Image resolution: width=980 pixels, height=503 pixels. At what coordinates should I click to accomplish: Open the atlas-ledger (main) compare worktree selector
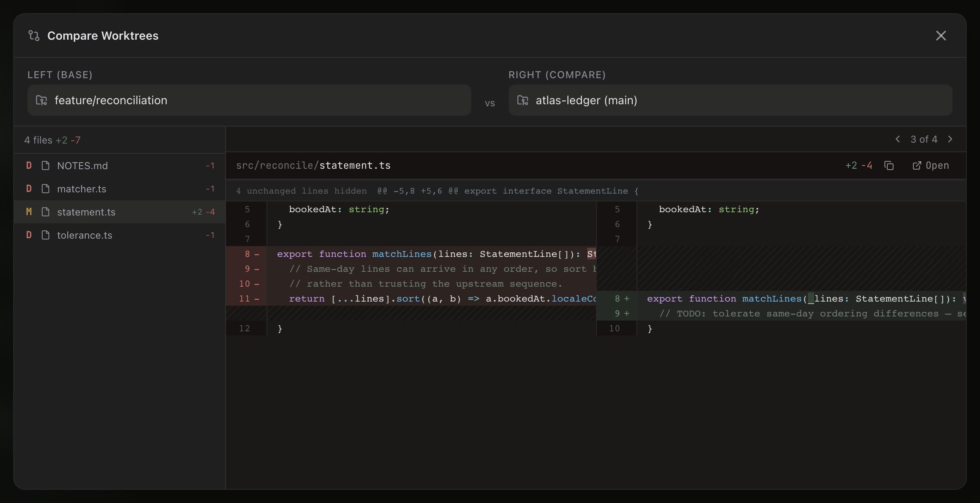[x=730, y=100]
